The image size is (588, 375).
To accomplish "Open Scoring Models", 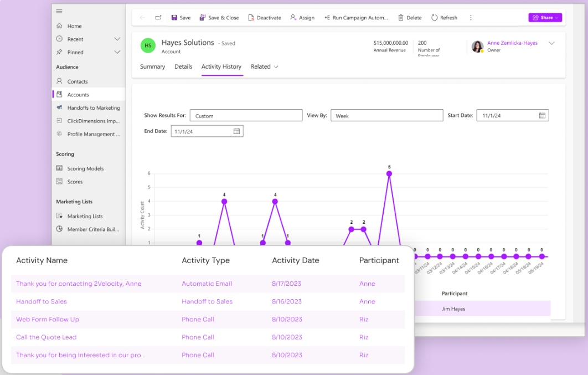I will coord(85,168).
